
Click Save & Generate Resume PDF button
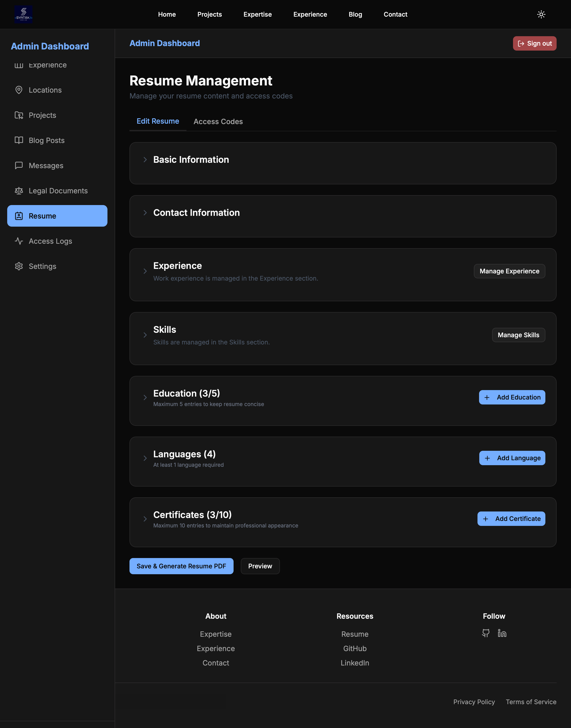181,566
